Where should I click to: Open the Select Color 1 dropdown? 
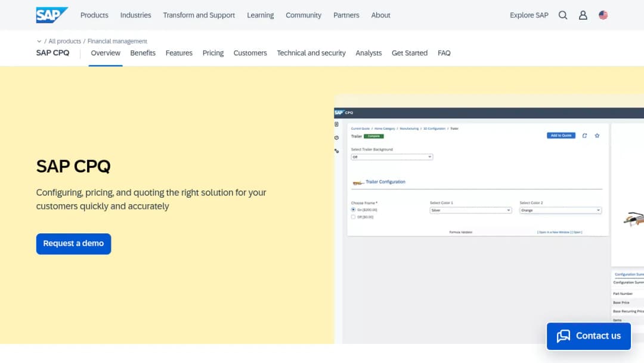click(x=470, y=210)
